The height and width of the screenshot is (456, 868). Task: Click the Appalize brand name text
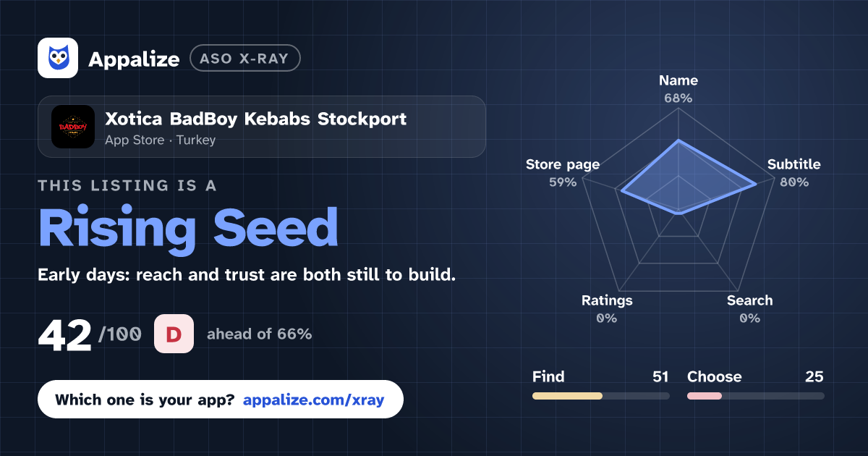coord(134,59)
